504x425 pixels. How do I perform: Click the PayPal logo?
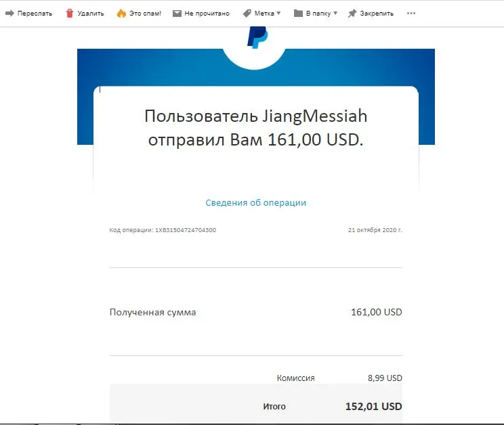point(257,37)
